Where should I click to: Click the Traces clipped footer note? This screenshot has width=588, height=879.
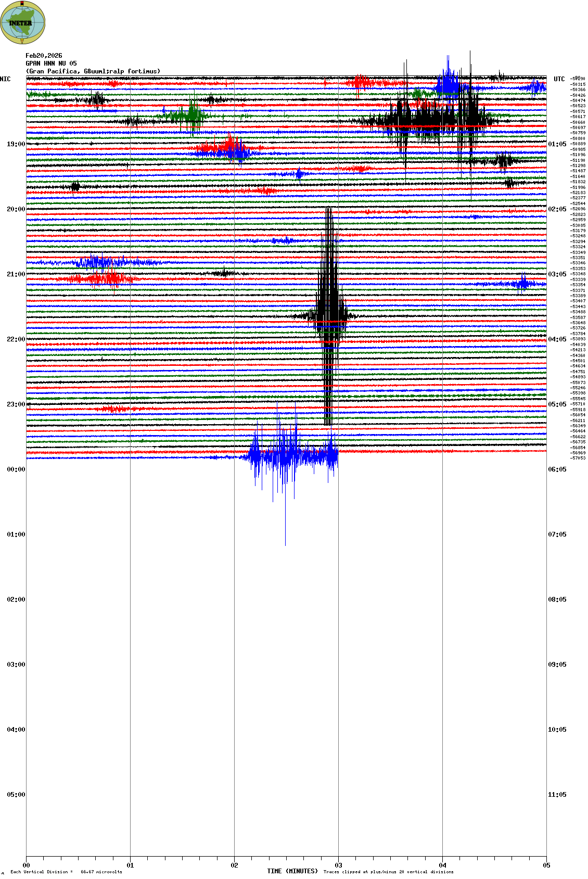click(388, 872)
